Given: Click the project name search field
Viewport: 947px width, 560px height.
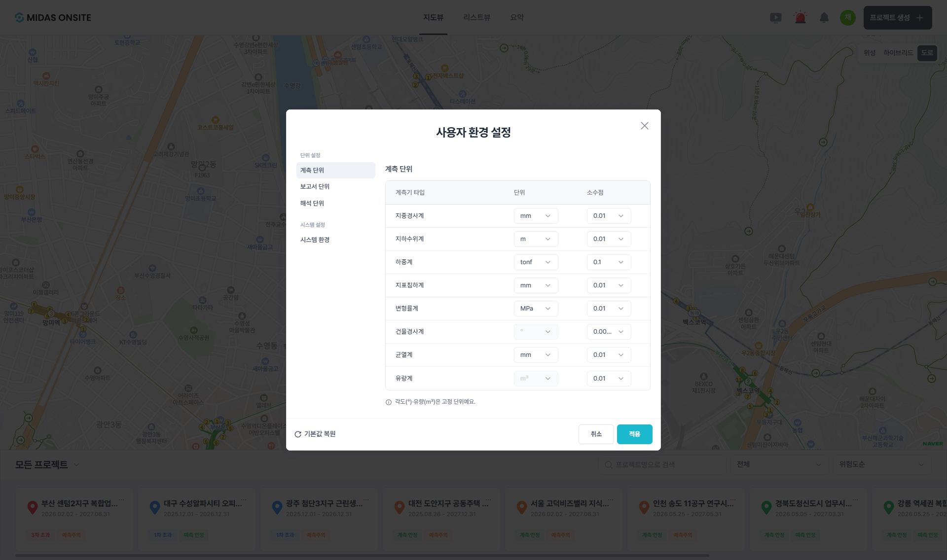Looking at the screenshot, I should click(x=662, y=465).
